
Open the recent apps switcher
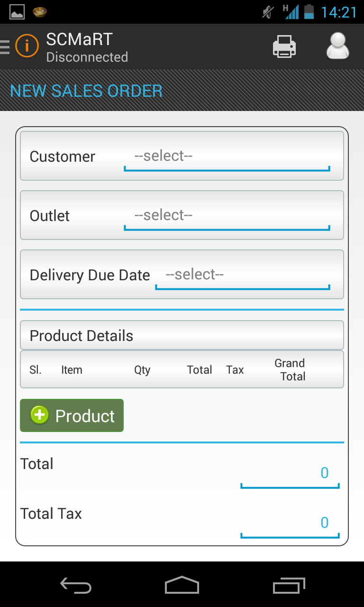tap(289, 585)
